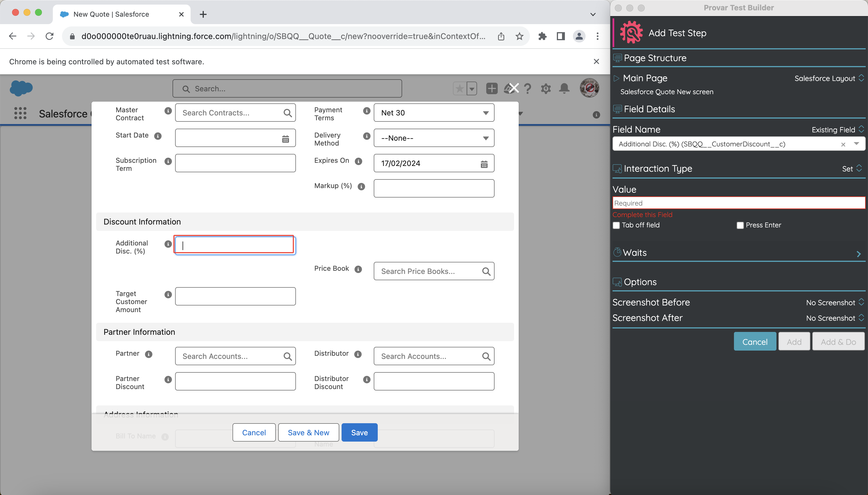
Task: Open the Salesforce help question mark icon
Action: click(x=527, y=88)
